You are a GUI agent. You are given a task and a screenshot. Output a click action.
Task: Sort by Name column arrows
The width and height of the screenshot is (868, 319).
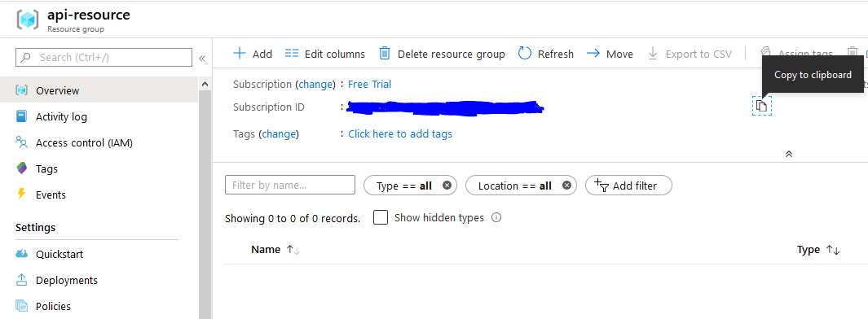[x=293, y=250]
